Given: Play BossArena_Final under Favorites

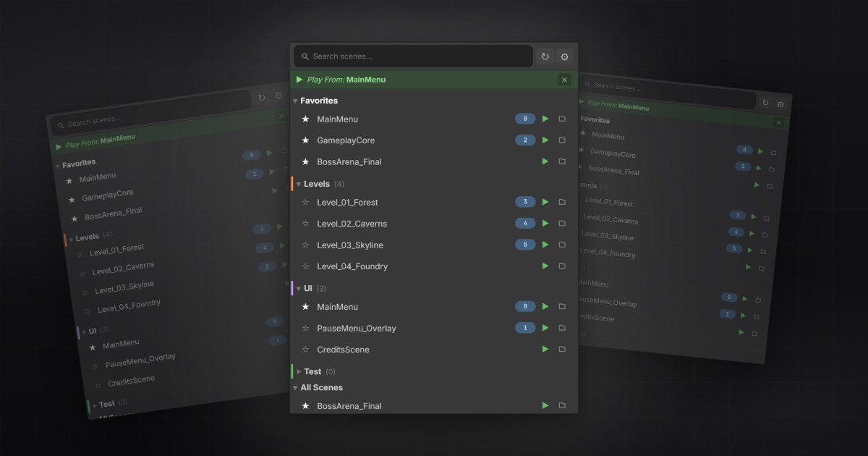Looking at the screenshot, I should tap(545, 161).
